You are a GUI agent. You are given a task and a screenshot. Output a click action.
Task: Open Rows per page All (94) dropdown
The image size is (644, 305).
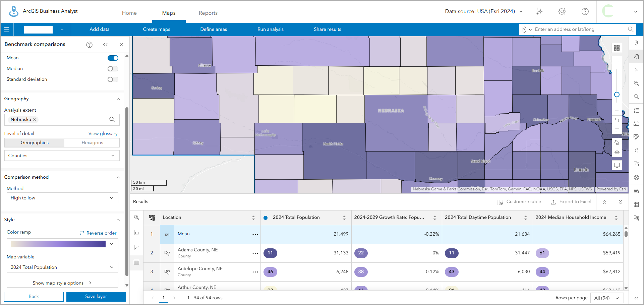[x=606, y=298]
